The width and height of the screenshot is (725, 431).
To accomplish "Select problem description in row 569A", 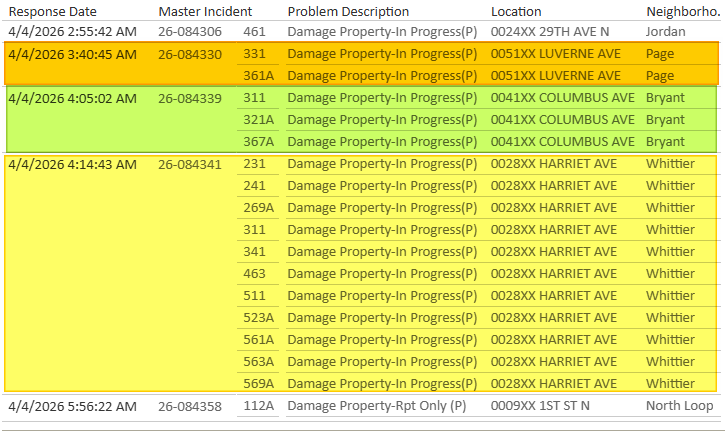I will (382, 383).
